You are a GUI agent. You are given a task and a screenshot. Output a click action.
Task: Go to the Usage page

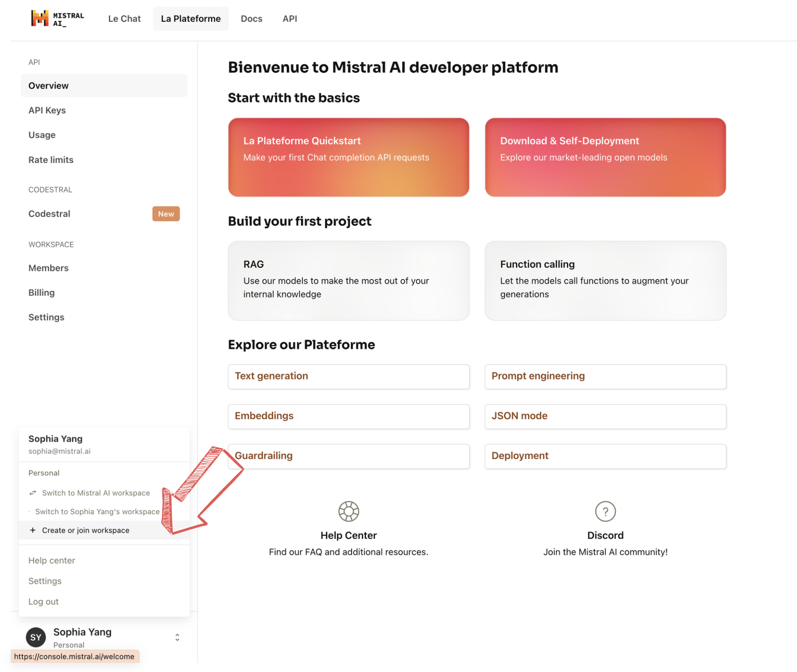[x=42, y=135]
